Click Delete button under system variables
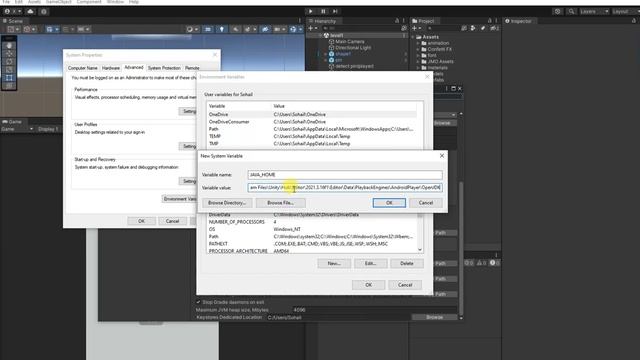This screenshot has width=640, height=360. pos(407,264)
